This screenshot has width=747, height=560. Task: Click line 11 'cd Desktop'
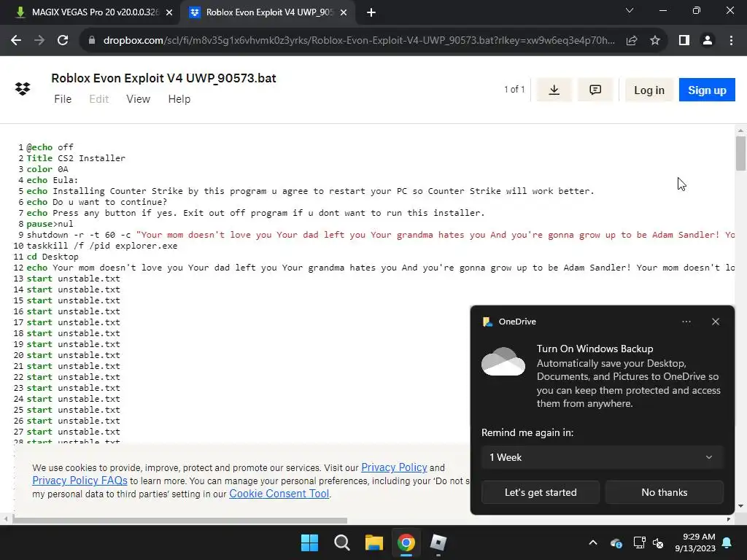pyautogui.click(x=53, y=257)
